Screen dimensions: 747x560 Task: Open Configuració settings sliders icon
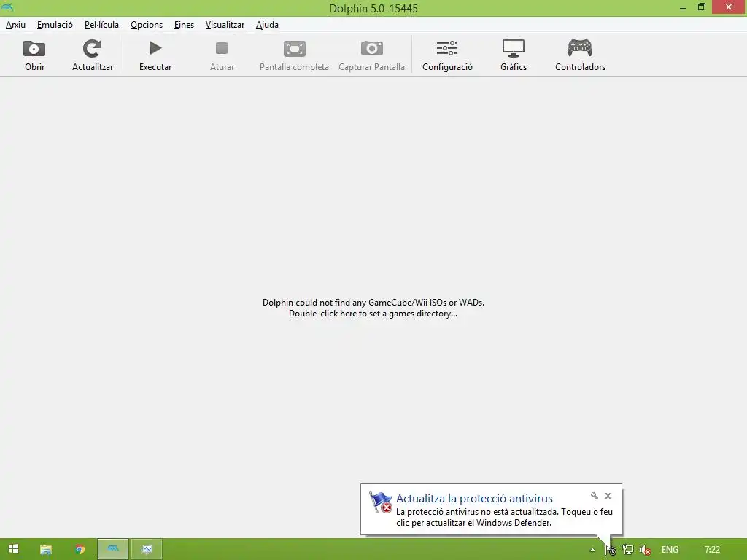point(447,48)
